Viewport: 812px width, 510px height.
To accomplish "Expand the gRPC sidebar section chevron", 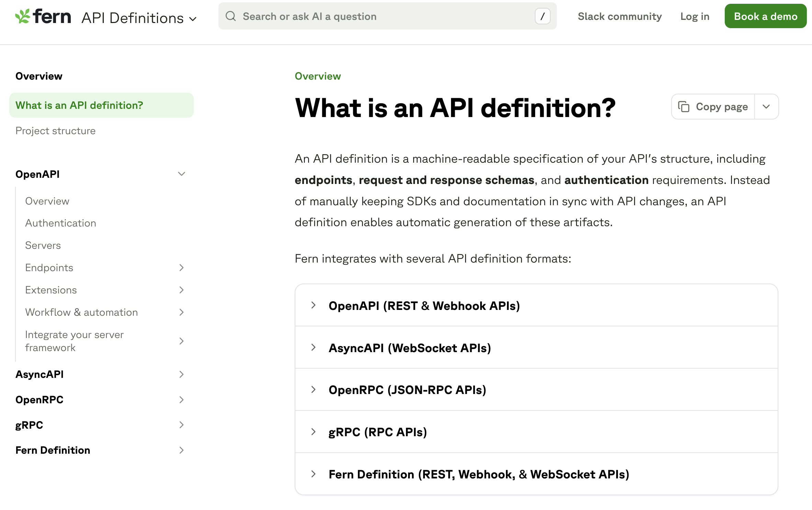I will [x=181, y=425].
